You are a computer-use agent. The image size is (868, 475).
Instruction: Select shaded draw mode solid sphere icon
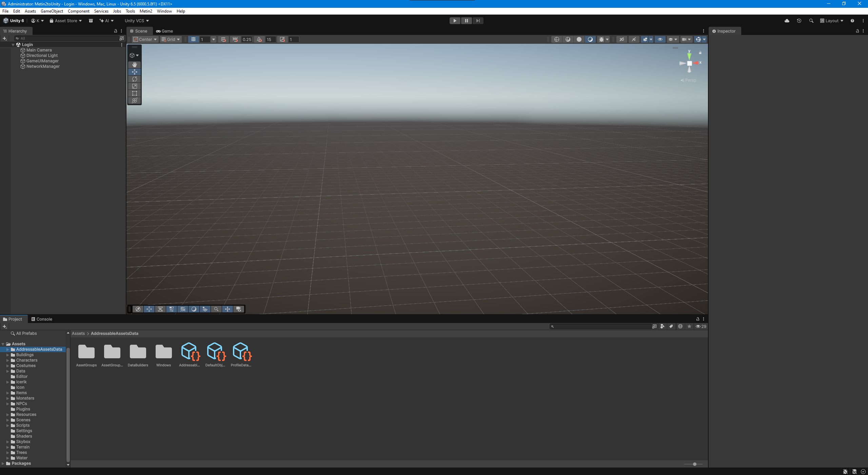coord(579,39)
